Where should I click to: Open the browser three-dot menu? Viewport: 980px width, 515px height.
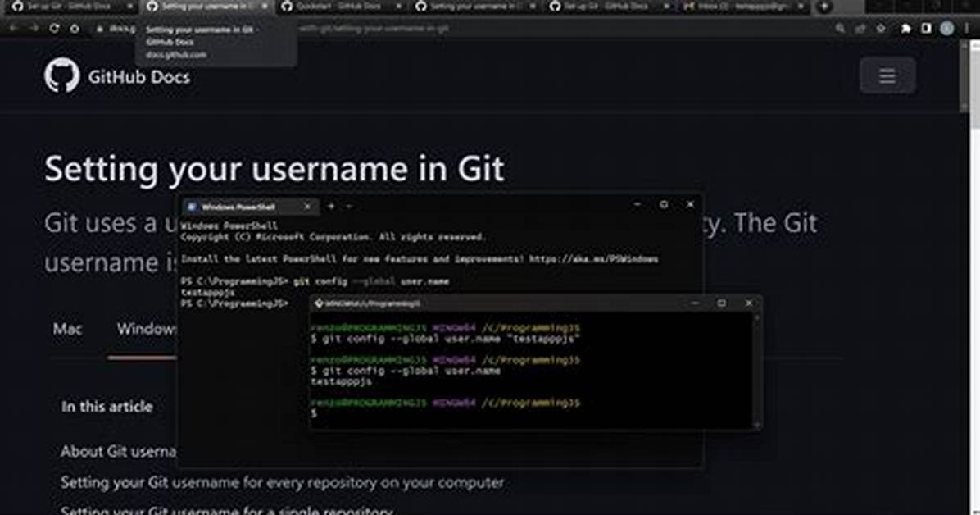(x=968, y=28)
